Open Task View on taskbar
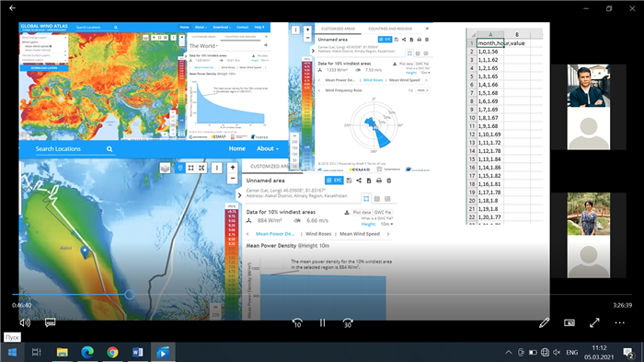Screen dimensions: 644x362 click(37, 353)
